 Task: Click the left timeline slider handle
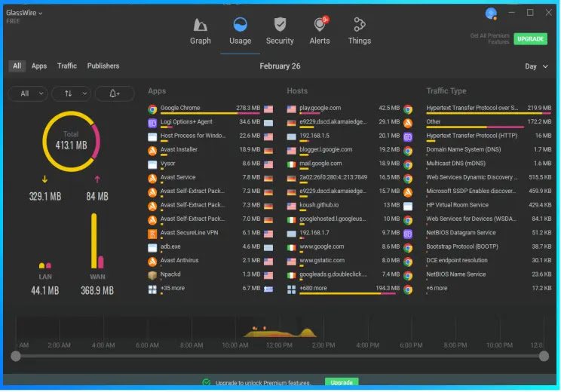tap(16, 356)
